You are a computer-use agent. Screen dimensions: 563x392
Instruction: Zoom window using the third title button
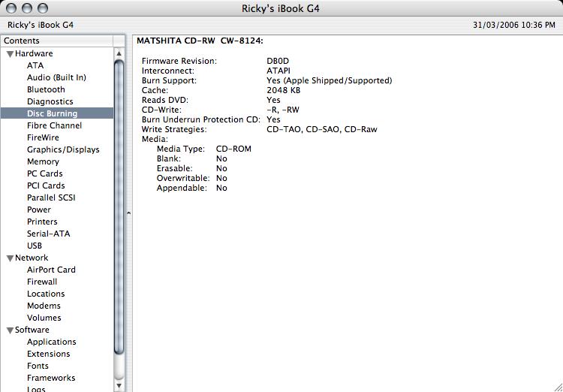(x=43, y=8)
